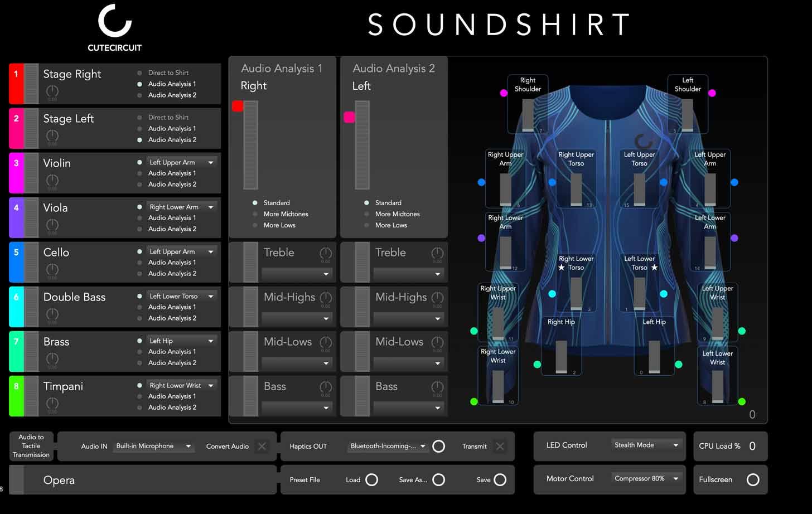
Task: Select More Lows for Audio Analysis 2
Action: (x=366, y=225)
